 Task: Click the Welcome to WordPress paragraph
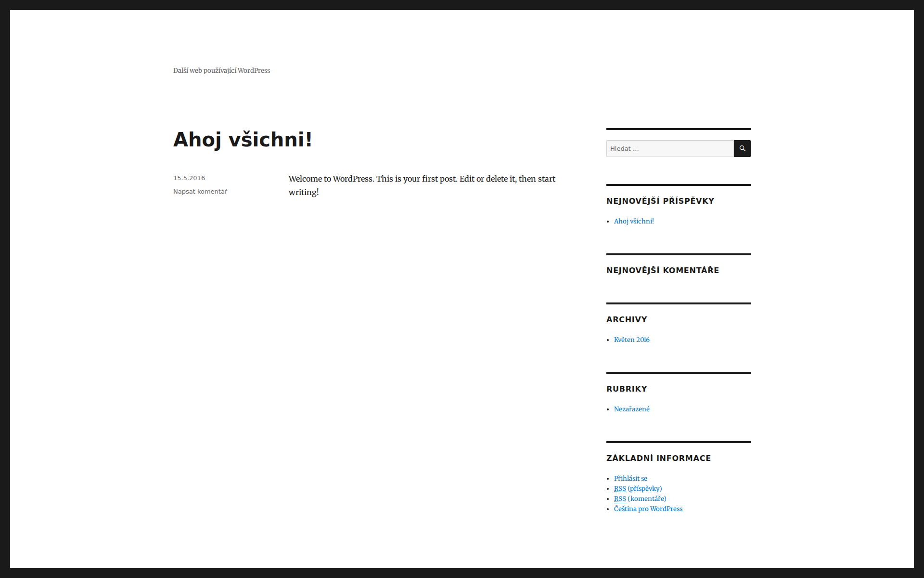[422, 185]
